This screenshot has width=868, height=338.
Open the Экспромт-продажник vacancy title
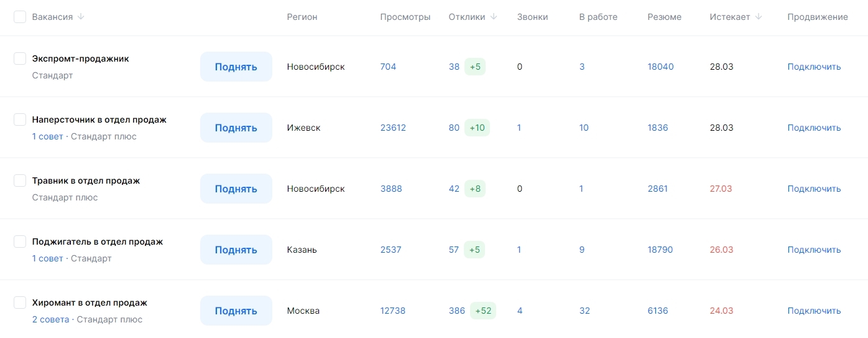tap(81, 59)
